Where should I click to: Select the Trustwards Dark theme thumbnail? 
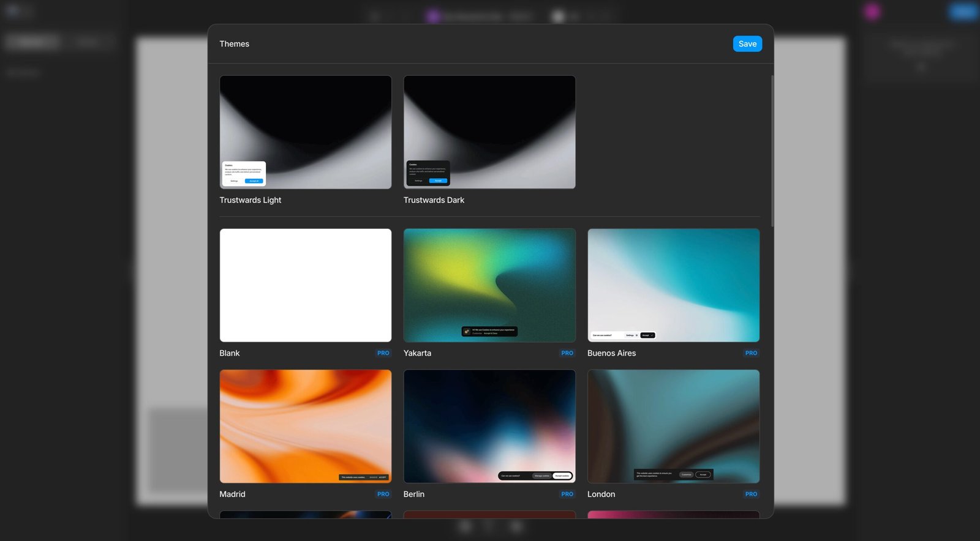pos(489,132)
